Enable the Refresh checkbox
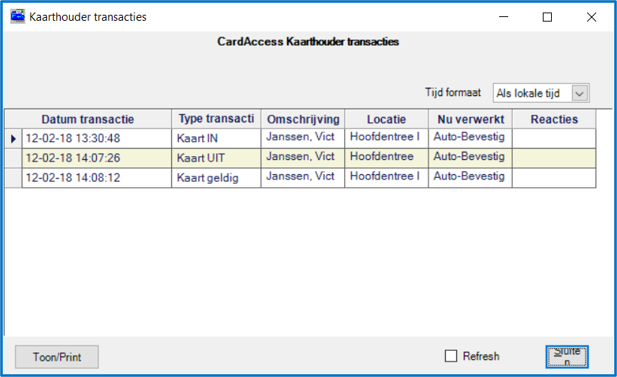617x377 pixels. [x=451, y=356]
